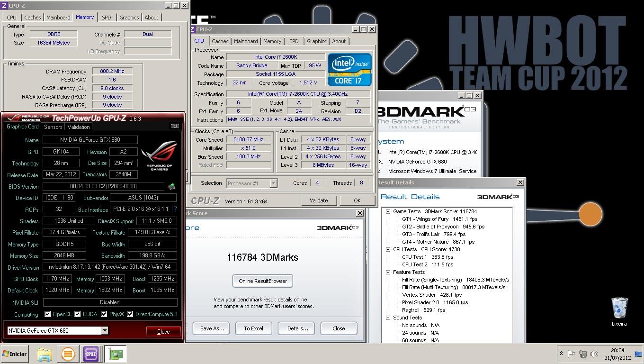The image size is (644, 364).
Task: Open the NVIDIA GeForce GTX 680 dropdown
Action: [105, 330]
